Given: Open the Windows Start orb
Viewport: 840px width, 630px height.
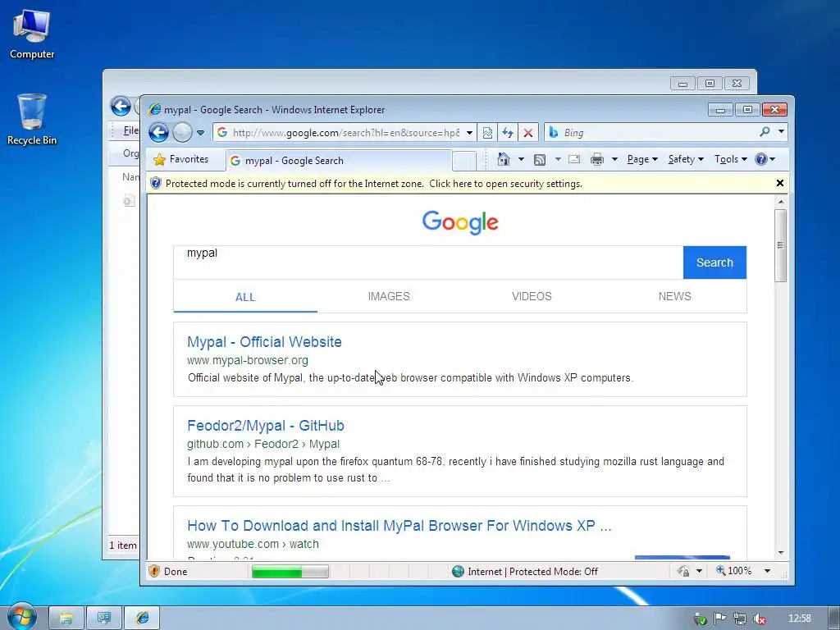Looking at the screenshot, I should tap(21, 617).
